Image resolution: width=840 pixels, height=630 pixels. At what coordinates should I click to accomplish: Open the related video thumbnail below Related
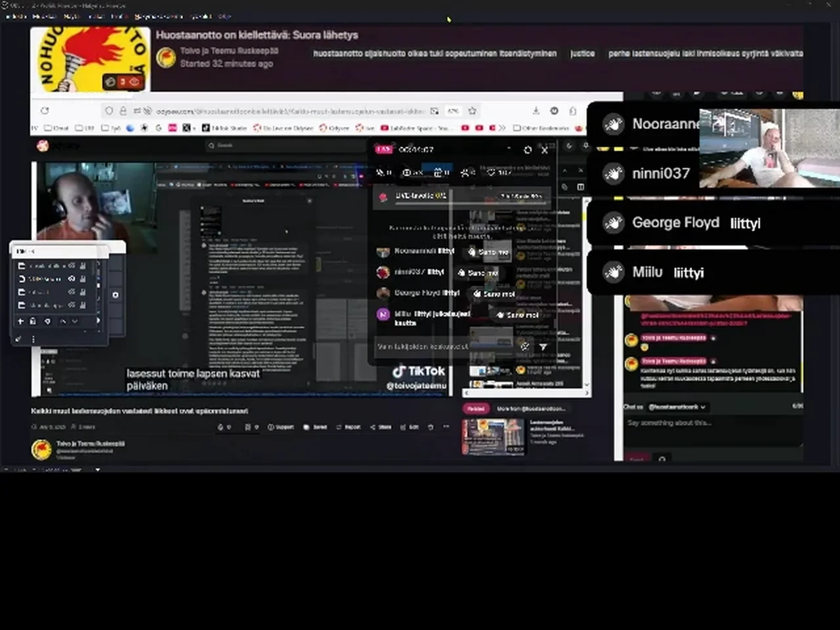tap(493, 436)
